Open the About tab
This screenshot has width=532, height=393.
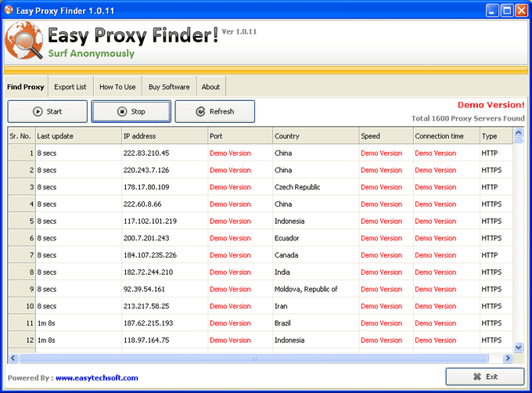point(210,87)
